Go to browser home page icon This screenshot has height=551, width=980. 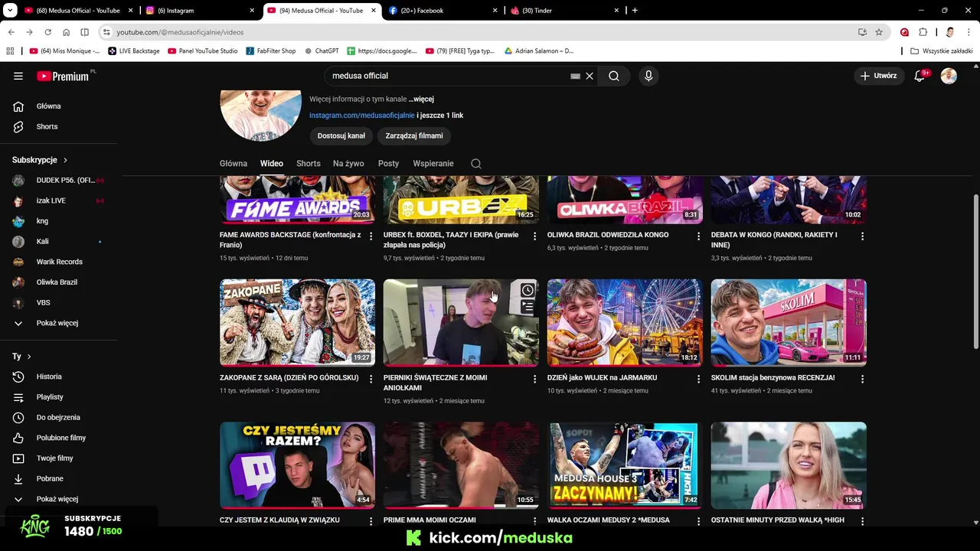coord(66,32)
